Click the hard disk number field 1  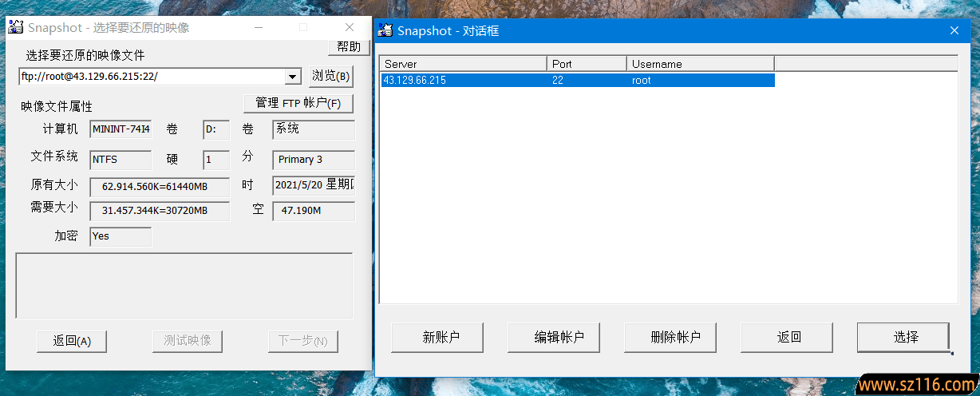(216, 160)
